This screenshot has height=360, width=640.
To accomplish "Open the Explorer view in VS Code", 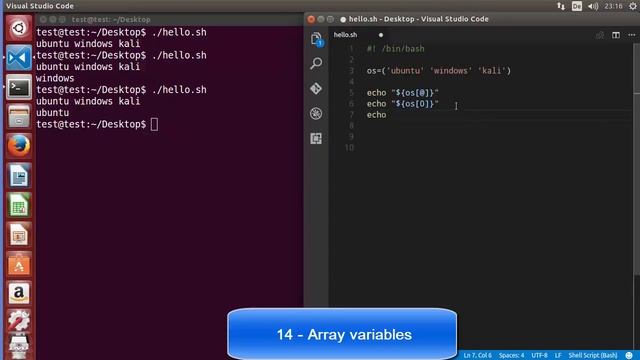I will (x=316, y=40).
